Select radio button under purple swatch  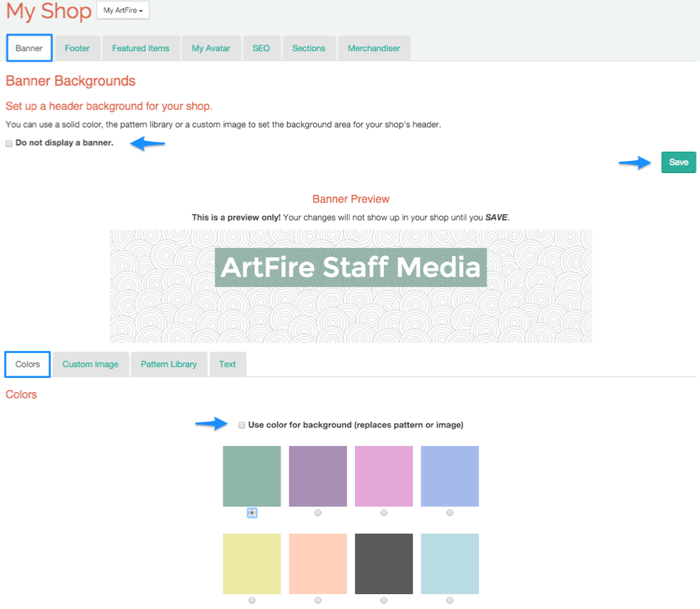coord(318,513)
